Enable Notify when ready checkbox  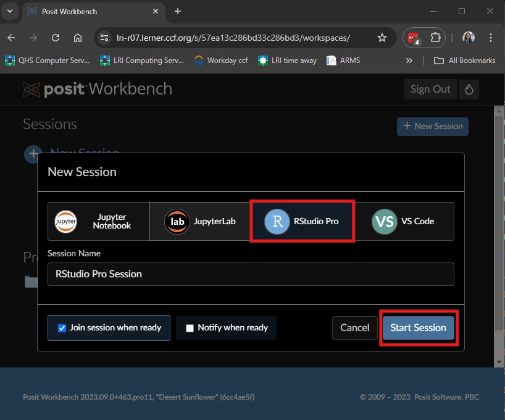point(190,328)
